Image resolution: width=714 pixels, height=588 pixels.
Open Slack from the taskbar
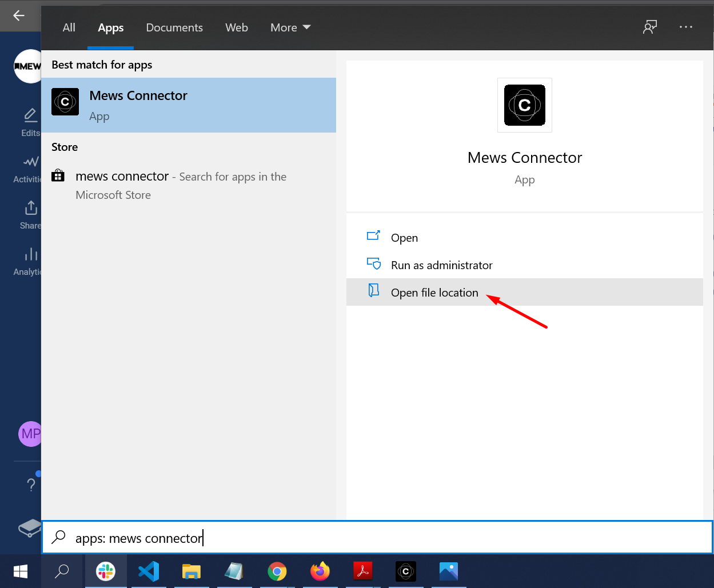pos(106,571)
